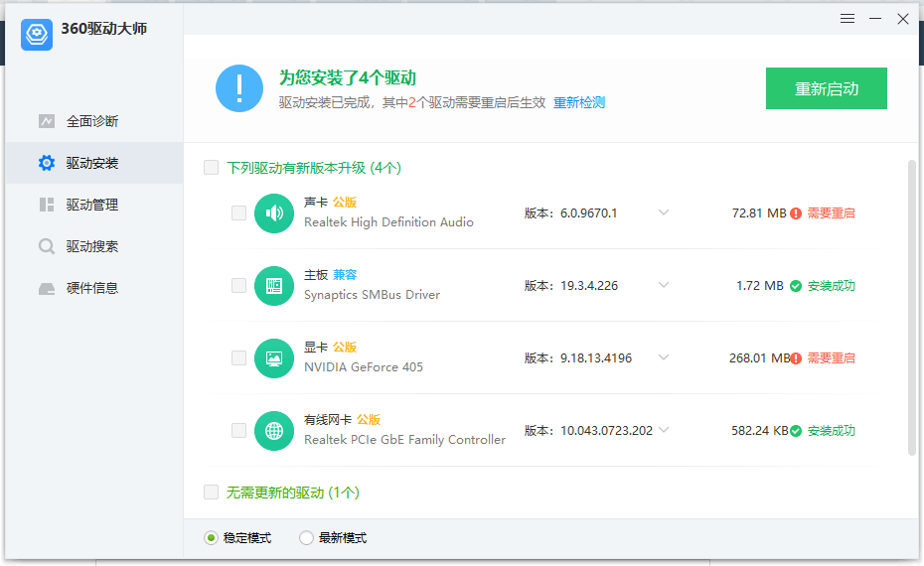Minimize the 360驱动大师 window

coord(875,19)
